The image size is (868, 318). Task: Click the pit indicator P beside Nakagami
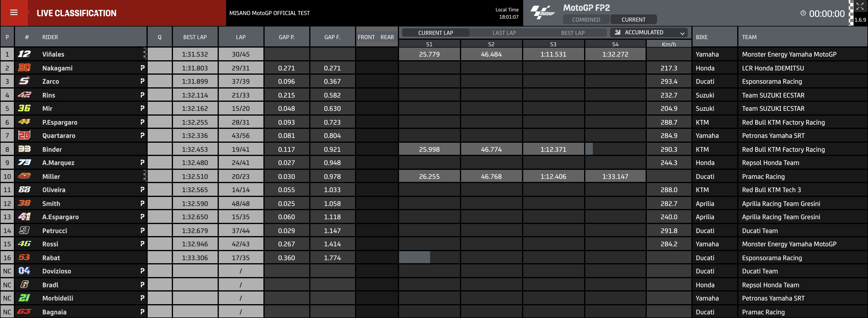pyautogui.click(x=142, y=68)
